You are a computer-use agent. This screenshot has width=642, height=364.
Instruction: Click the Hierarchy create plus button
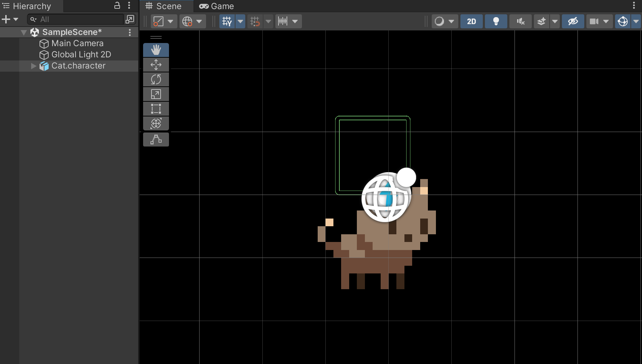tap(6, 19)
